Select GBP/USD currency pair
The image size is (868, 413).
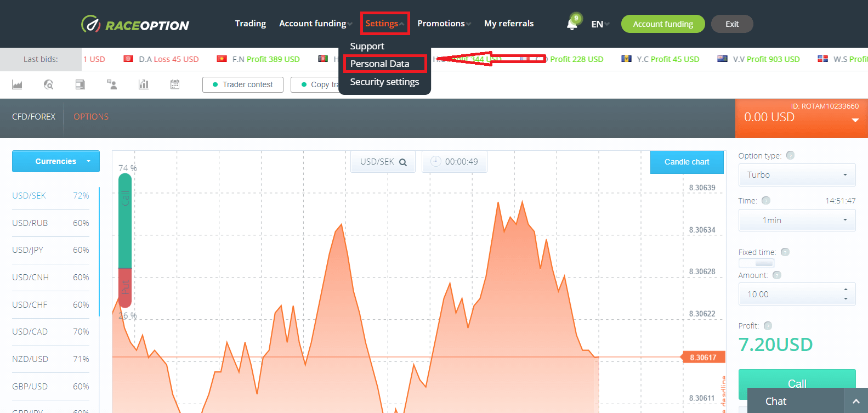click(x=50, y=387)
